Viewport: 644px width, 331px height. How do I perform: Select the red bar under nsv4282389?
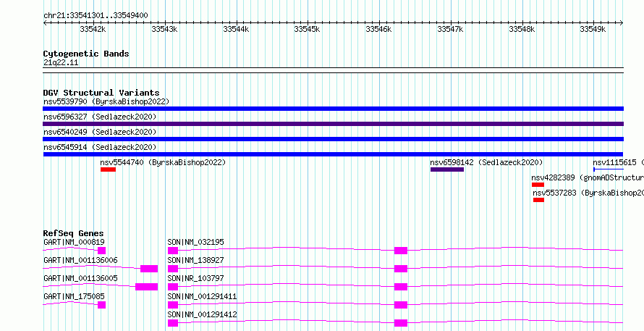[x=538, y=185]
